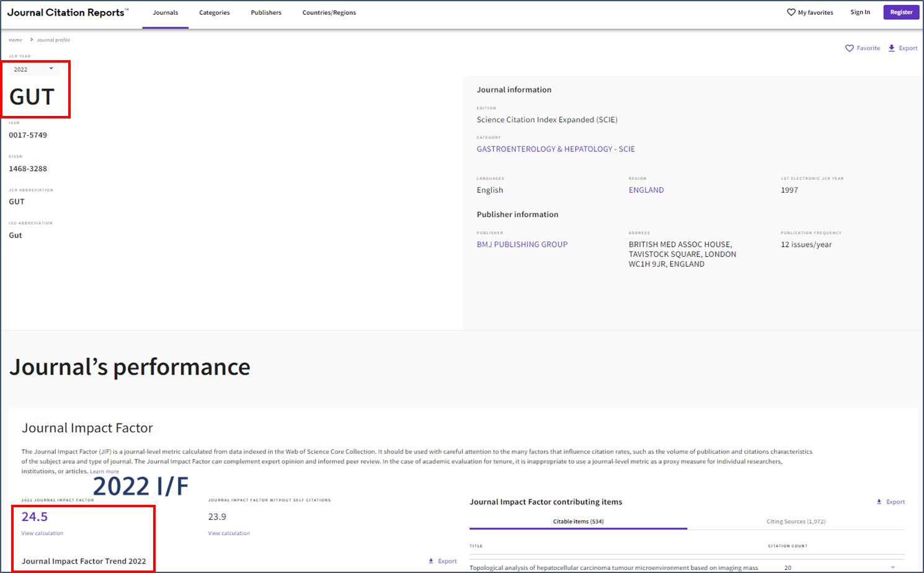924x573 pixels.
Task: Click View calculation under 24.5
Action: pos(42,533)
